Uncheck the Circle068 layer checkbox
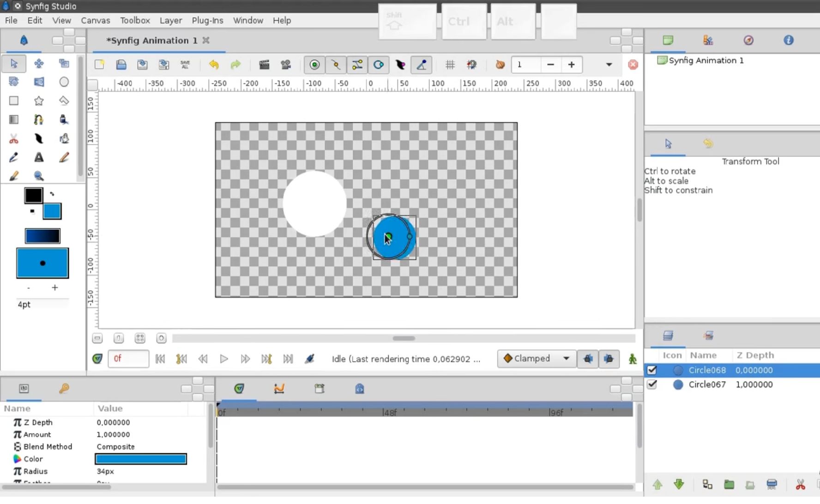This screenshot has height=504, width=820. [x=652, y=370]
